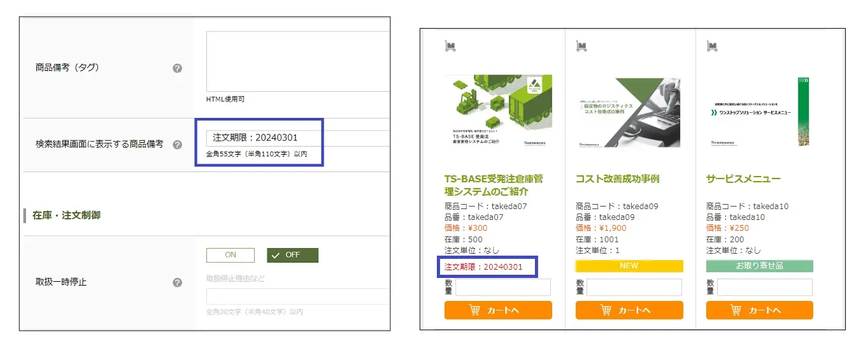Image resolution: width=868 pixels, height=350 pixels.
Task: Add takeda10 product with カートへ button
Action: 760,310
